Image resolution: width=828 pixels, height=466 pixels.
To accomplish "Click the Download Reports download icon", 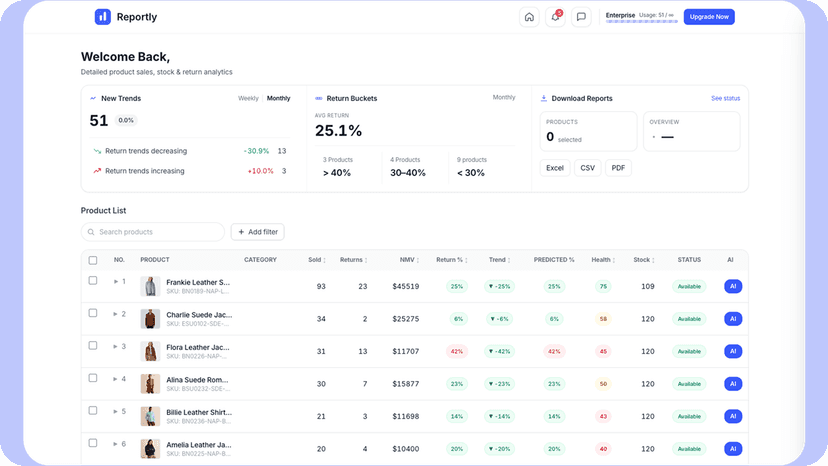I will (x=543, y=98).
